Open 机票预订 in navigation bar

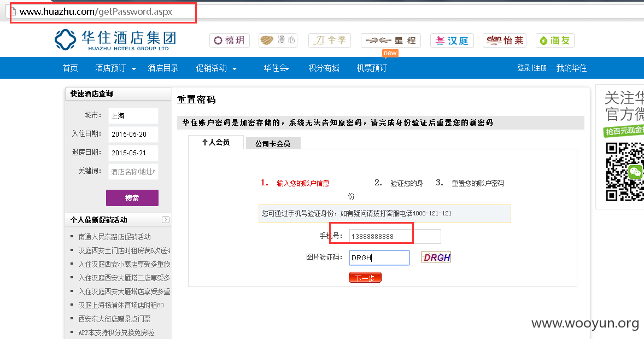(372, 68)
